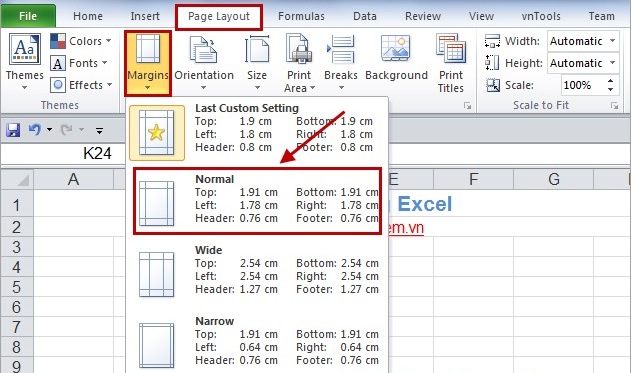Select row 1 header
633x373 pixels.
pyautogui.click(x=17, y=205)
